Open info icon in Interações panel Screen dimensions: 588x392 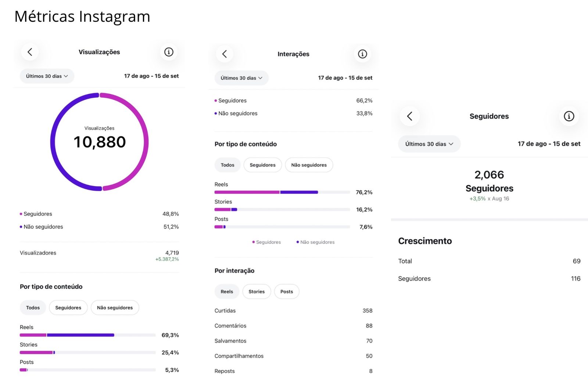click(x=362, y=54)
